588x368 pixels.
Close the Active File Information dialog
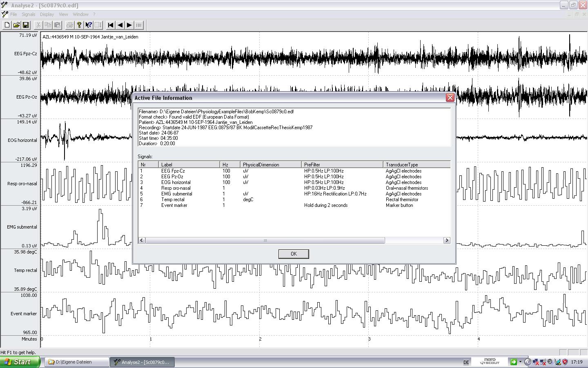[450, 97]
